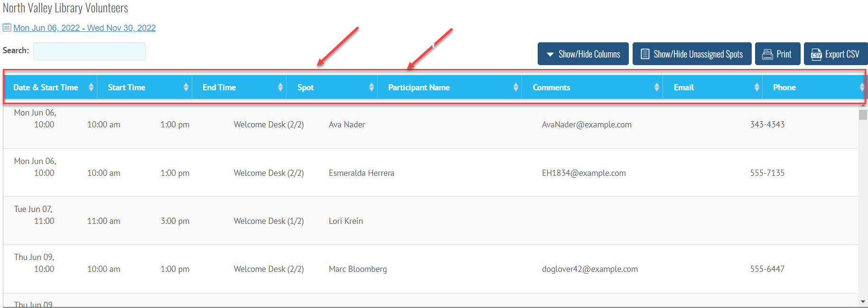Screen dimensions: 868x308
Task: Focus the Search input field
Action: tap(89, 51)
